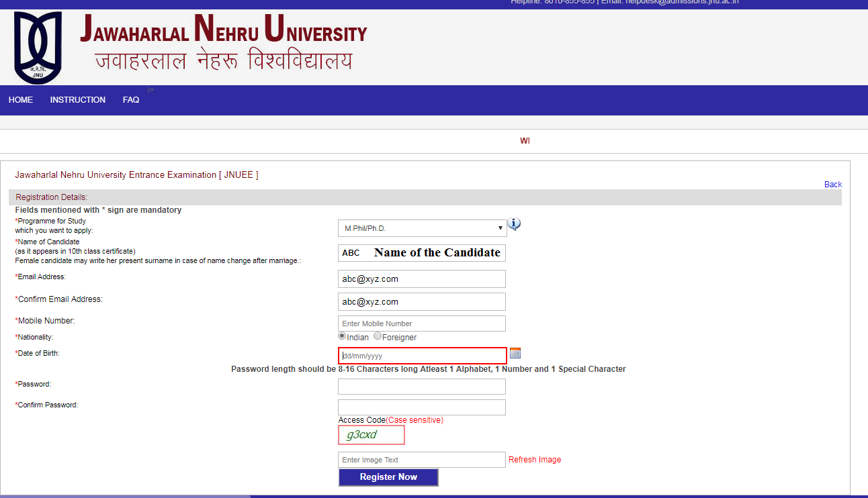Open the FAQ menu item
The width and height of the screenshot is (868, 498).
[131, 100]
